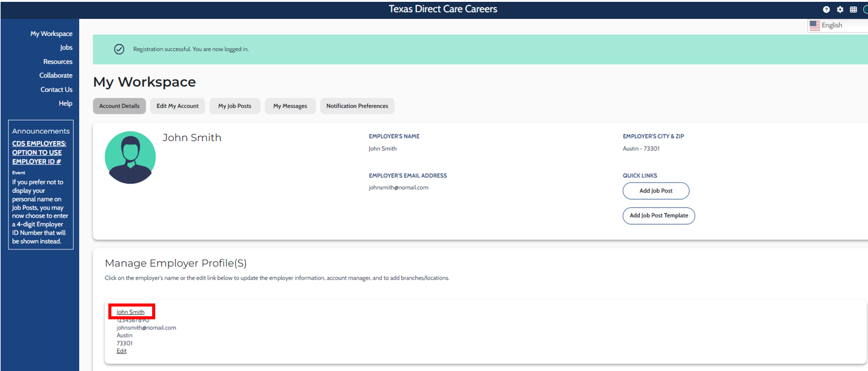Image resolution: width=868 pixels, height=371 pixels.
Task: Click the user avatar in top-right corner
Action: [865, 10]
